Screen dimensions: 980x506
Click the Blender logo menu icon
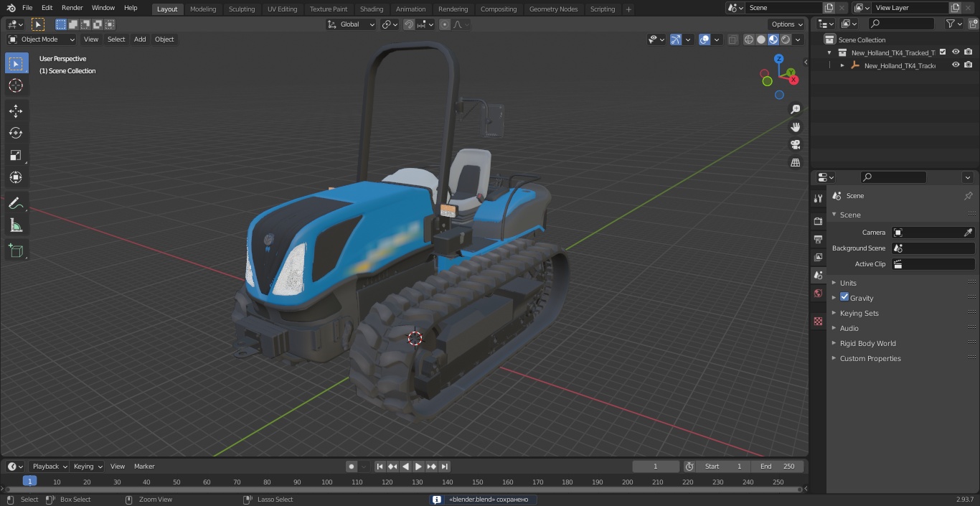(x=11, y=8)
